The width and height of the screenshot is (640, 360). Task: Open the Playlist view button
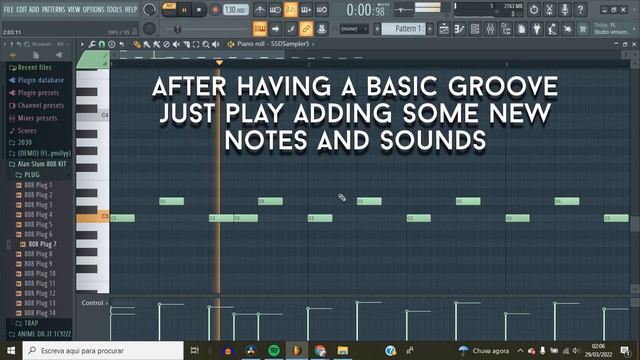(x=444, y=29)
